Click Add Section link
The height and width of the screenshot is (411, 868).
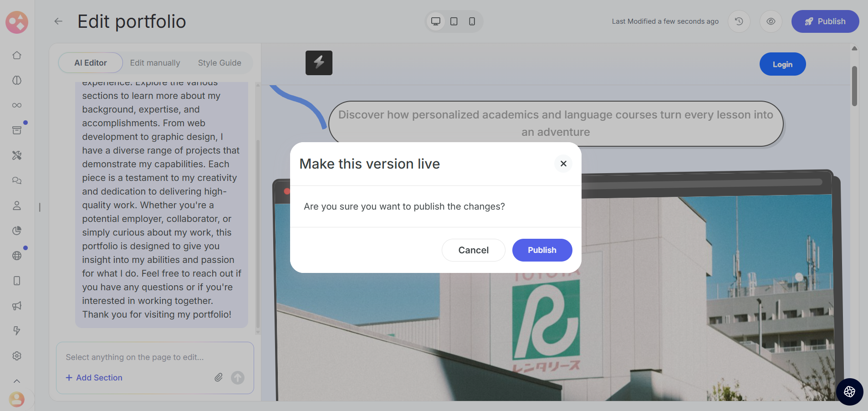tap(94, 378)
